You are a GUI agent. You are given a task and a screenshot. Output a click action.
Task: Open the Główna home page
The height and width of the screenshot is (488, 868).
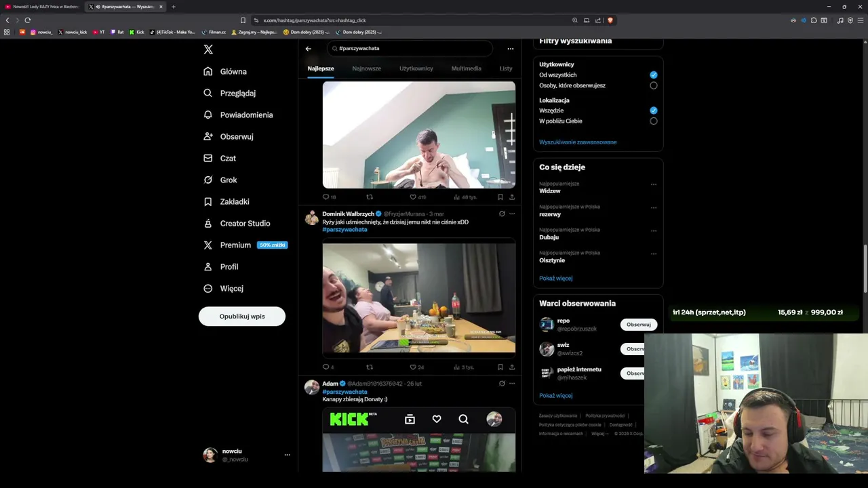(x=225, y=71)
